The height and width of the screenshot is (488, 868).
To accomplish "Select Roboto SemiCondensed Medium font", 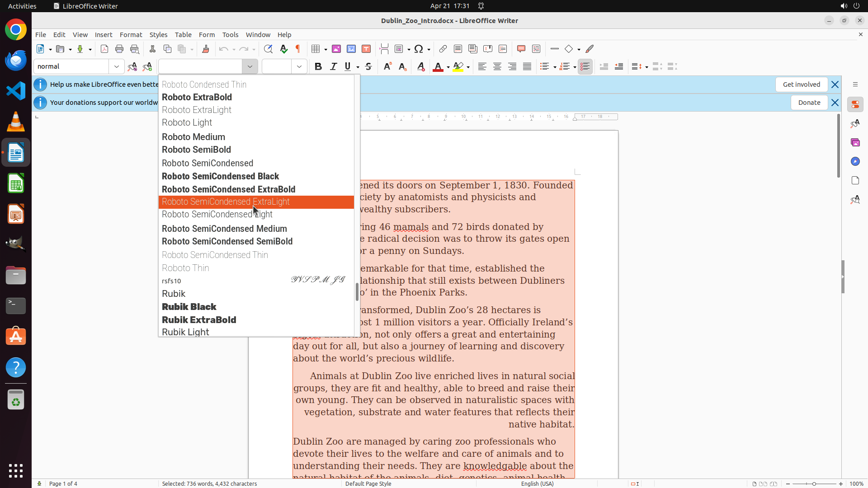I will (x=224, y=229).
